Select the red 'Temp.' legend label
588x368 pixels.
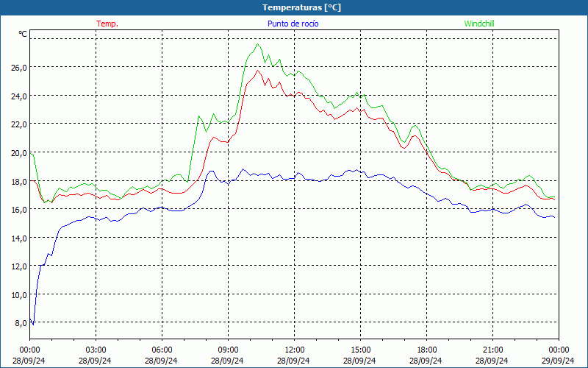point(107,24)
